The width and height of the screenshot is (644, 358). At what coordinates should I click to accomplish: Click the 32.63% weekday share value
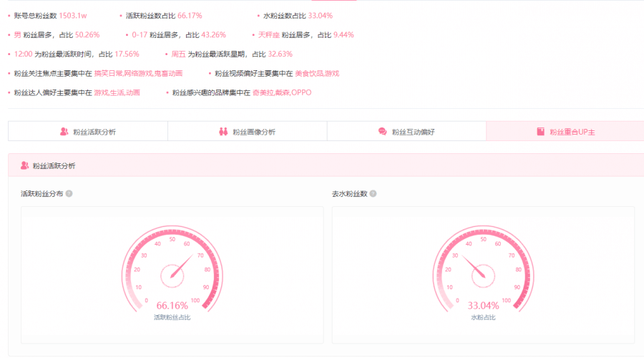pyautogui.click(x=280, y=54)
